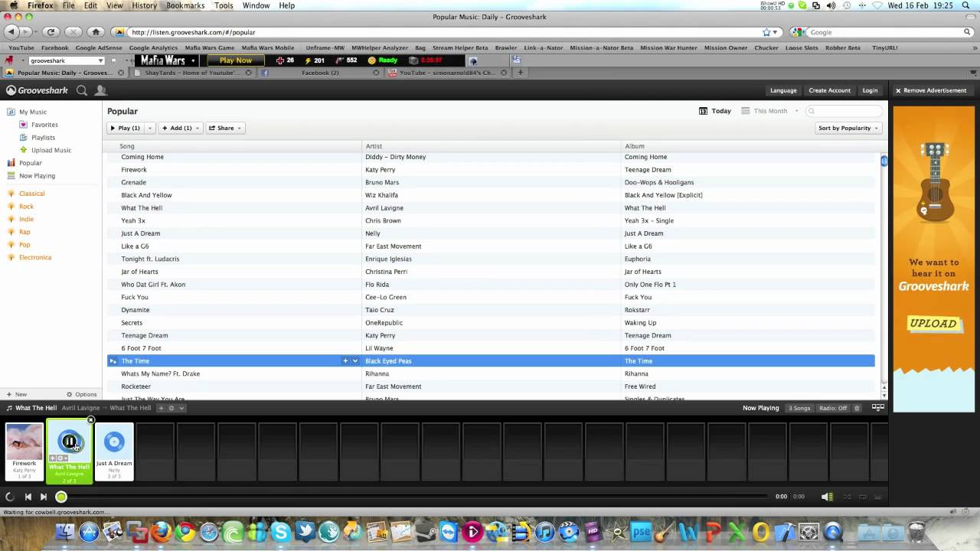This screenshot has width=980, height=551.
Task: Open the Share dropdown
Action: [225, 128]
